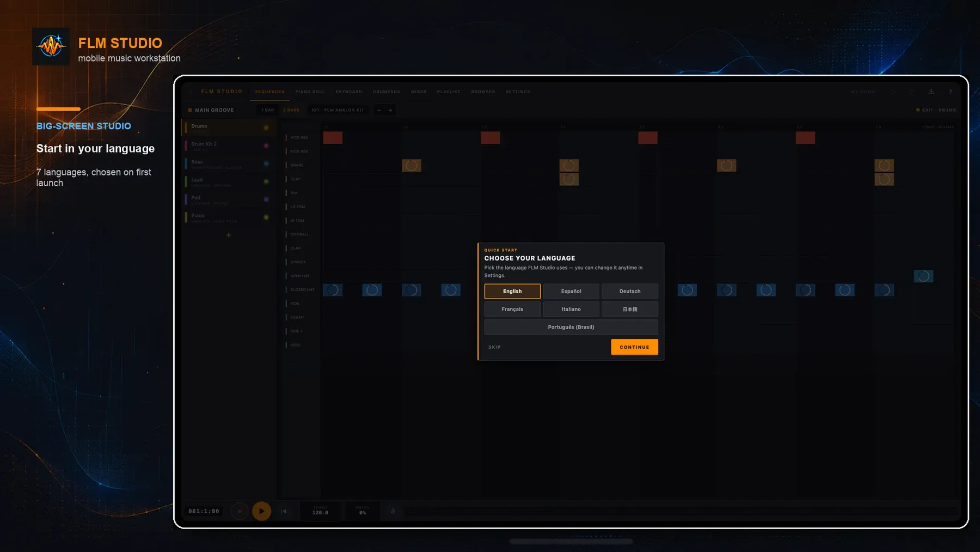Toggle the Pad track purple indicator dot
This screenshot has height=552, width=980.
pos(266,199)
